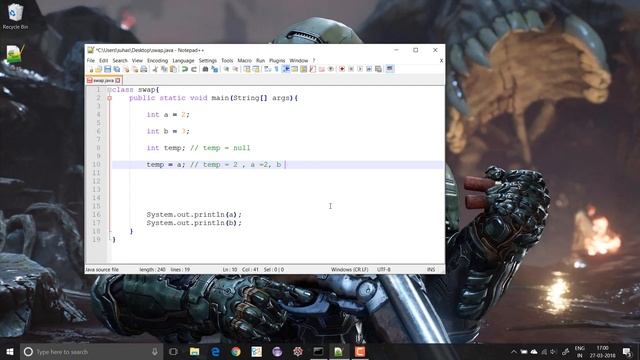Click the Print toolbar icon
The height and width of the screenshot is (360, 640).
144,69
